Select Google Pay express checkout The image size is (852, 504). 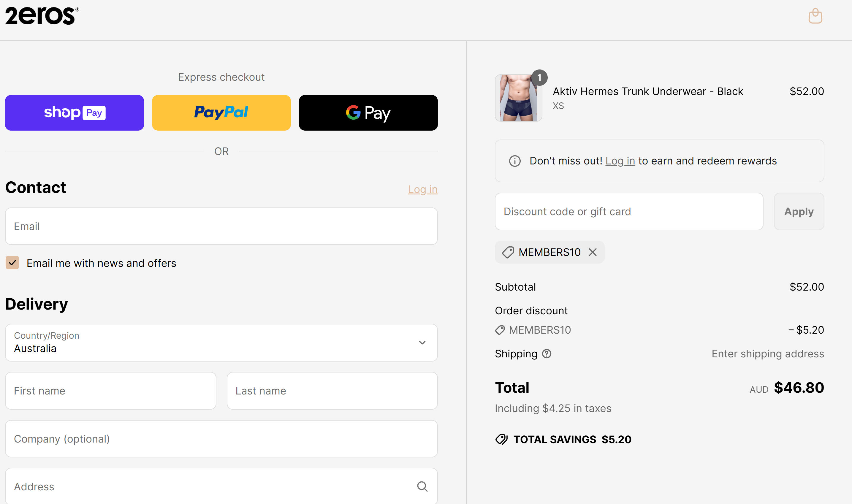368,113
